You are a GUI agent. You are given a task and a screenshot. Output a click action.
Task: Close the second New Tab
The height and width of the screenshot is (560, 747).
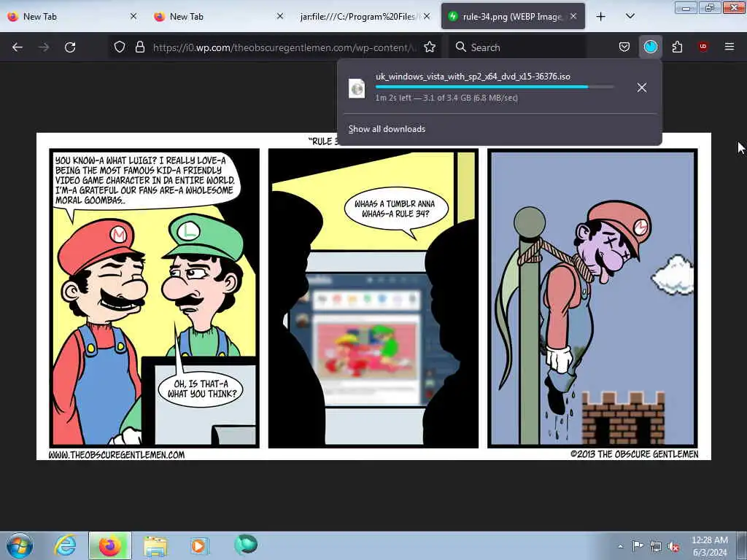(x=280, y=16)
